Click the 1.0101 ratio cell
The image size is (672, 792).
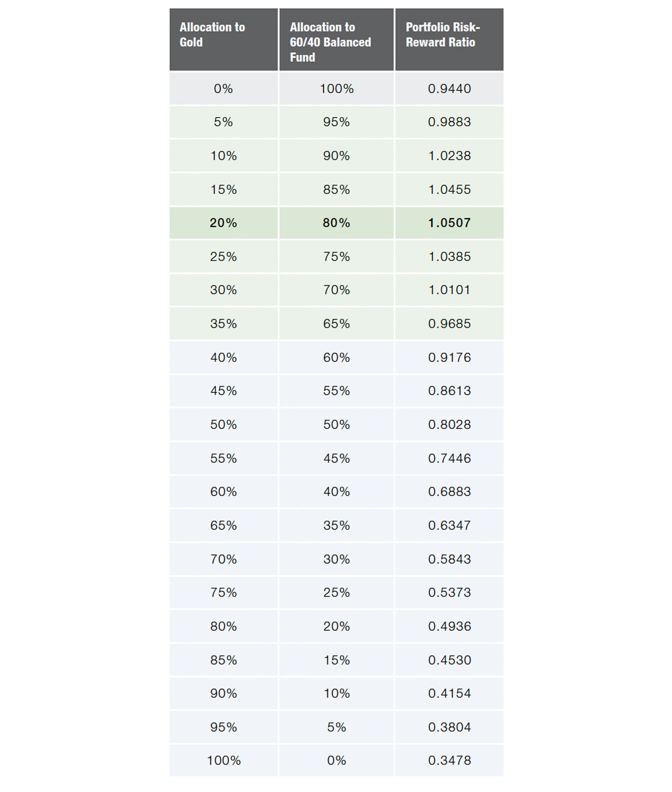tap(449, 290)
